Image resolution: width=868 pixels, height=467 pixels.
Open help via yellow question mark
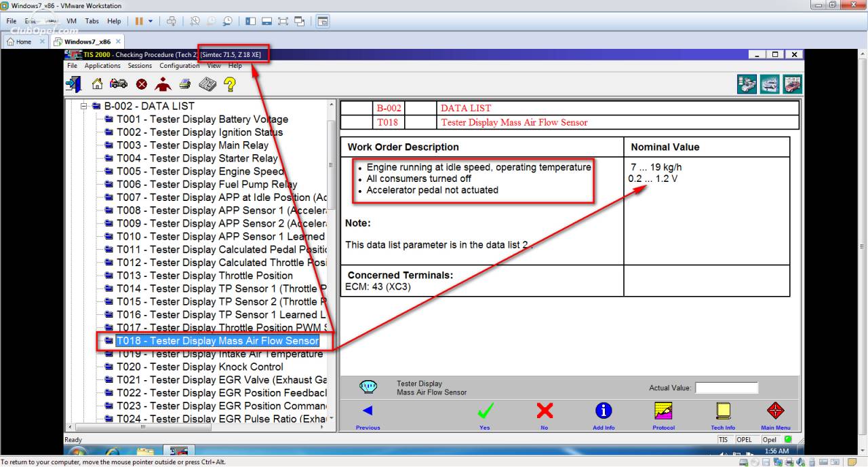[x=230, y=84]
